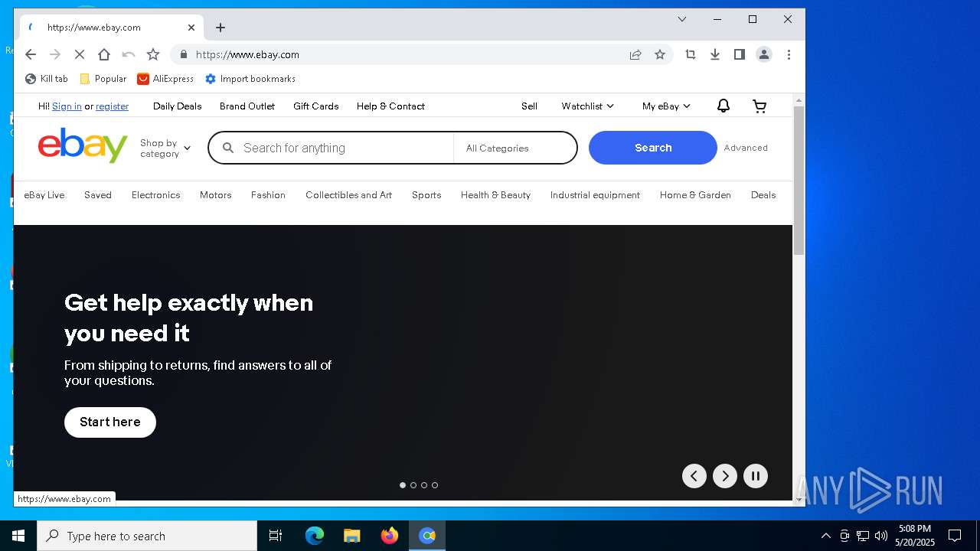Select the fourth carousel dot

pyautogui.click(x=435, y=485)
